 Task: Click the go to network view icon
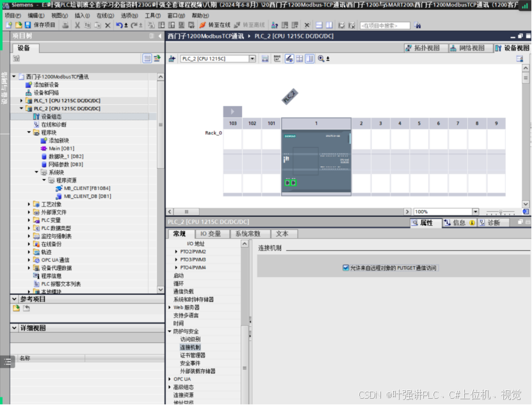click(172, 59)
